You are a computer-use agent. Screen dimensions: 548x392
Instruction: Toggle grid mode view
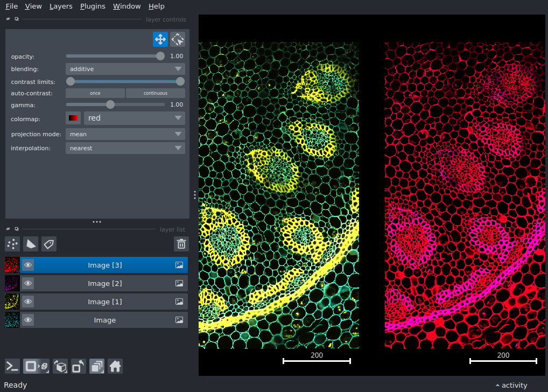pos(97,367)
